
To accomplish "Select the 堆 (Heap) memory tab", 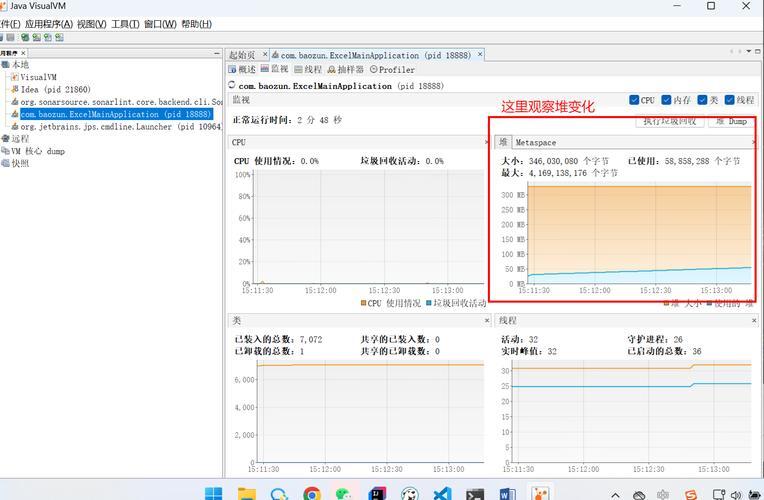I will [x=503, y=142].
